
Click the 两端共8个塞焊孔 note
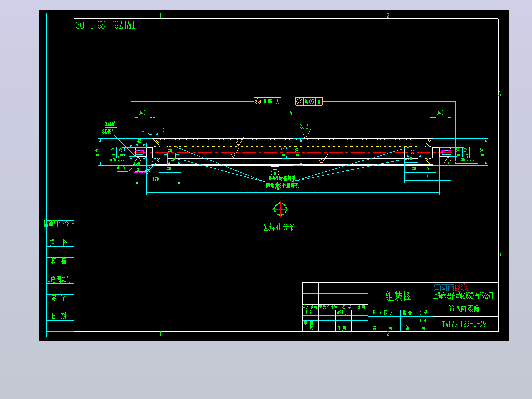point(282,185)
